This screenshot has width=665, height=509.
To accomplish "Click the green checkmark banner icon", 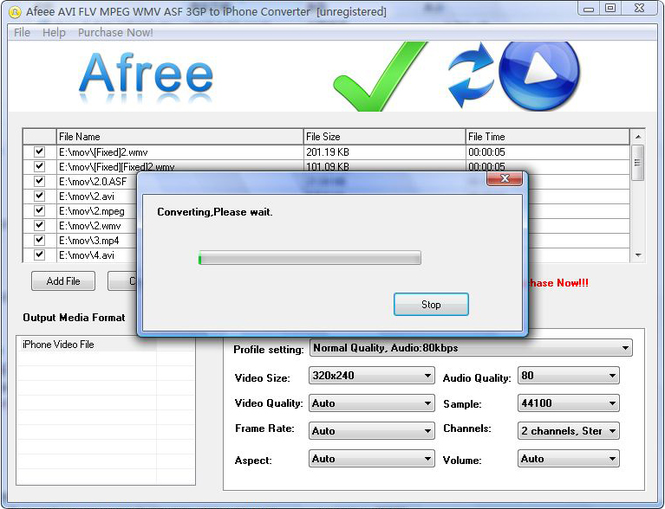I will (379, 76).
